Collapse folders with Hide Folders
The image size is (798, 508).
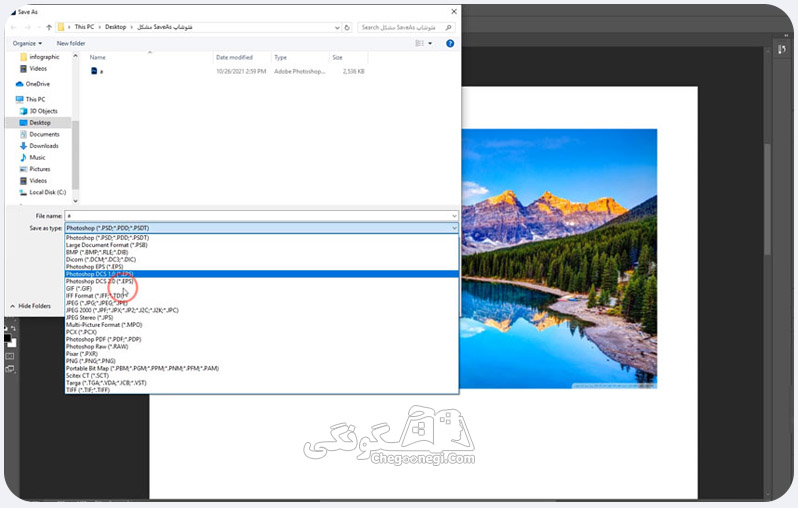tap(31, 306)
